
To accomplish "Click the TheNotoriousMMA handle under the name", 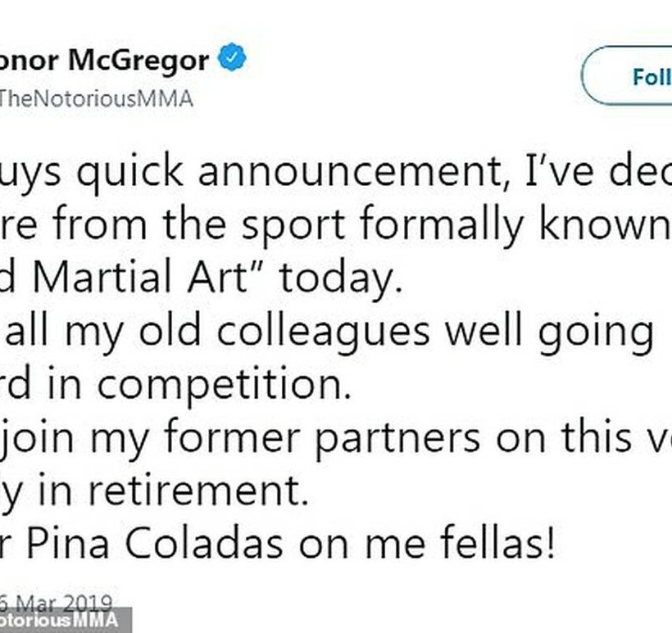I will click(x=97, y=99).
